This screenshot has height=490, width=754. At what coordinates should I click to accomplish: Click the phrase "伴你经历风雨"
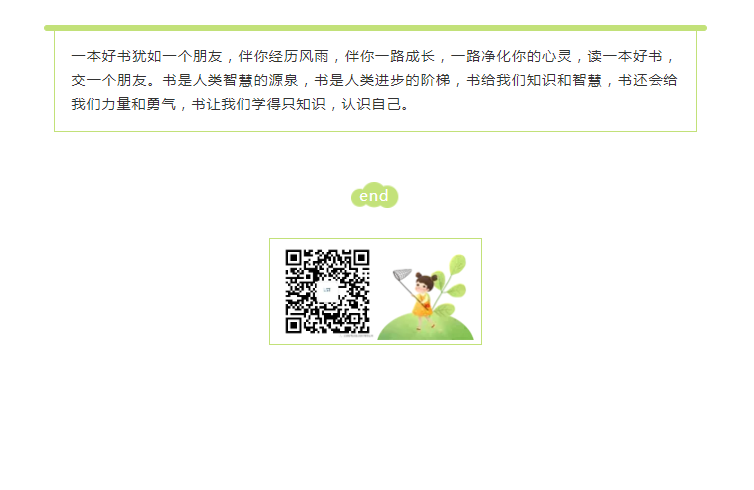[284, 56]
